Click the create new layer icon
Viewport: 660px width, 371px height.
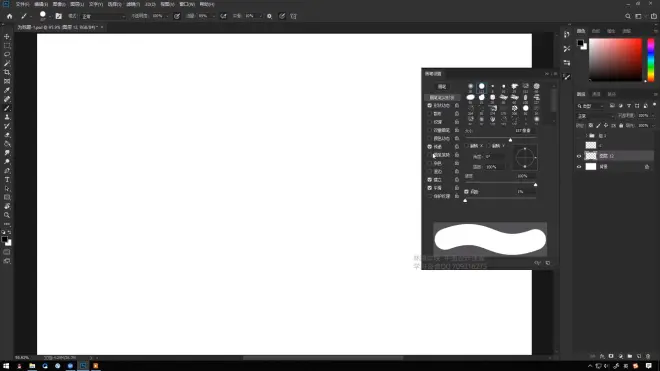coord(639,356)
